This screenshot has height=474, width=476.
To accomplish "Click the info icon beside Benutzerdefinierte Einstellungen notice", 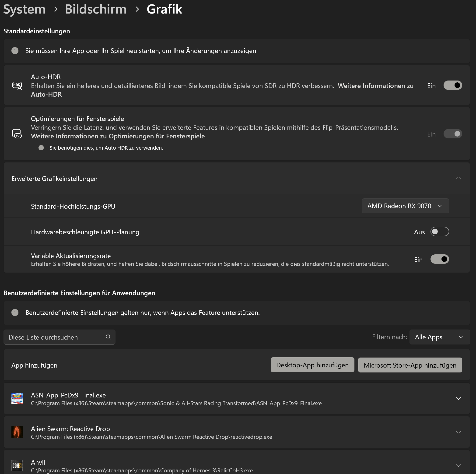I will coord(15,312).
